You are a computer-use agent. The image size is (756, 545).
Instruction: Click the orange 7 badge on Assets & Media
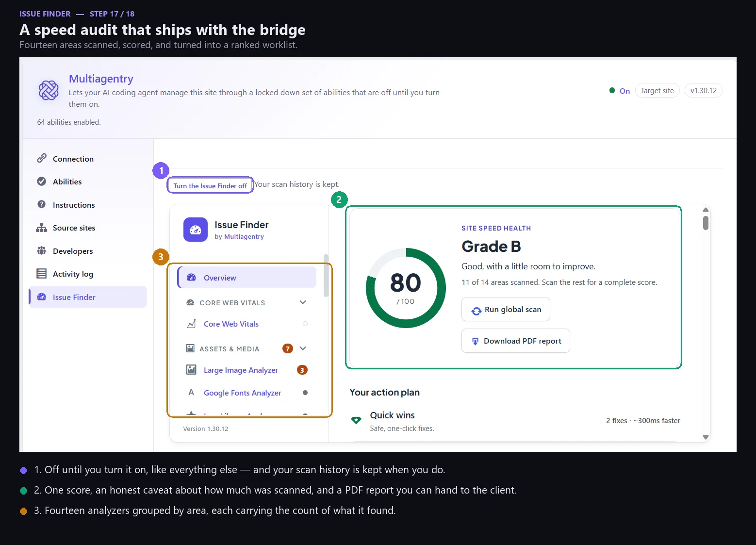point(288,348)
